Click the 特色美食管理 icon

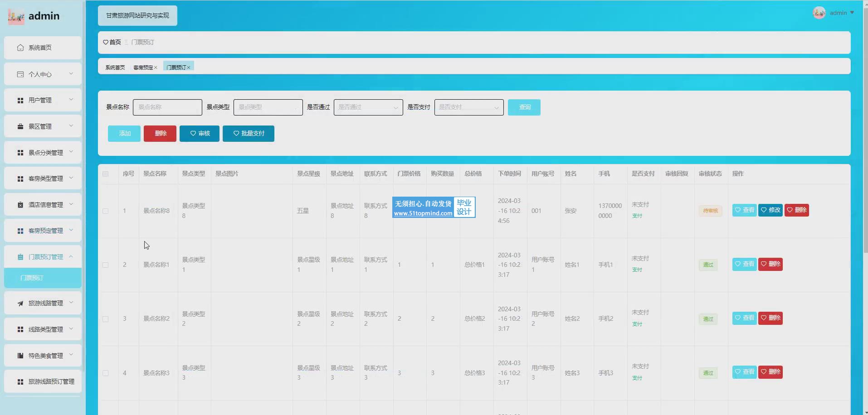tap(20, 356)
